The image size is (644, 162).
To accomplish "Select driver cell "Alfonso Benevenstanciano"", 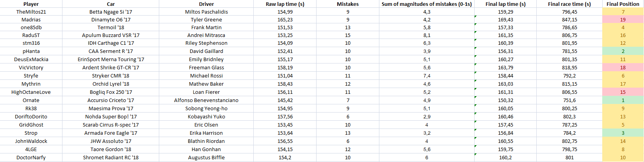I will click(206, 100).
